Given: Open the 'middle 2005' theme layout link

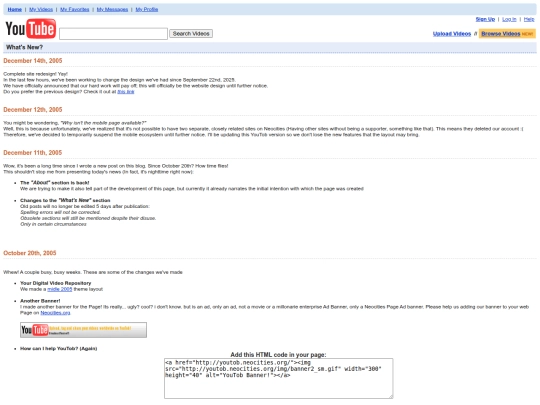Looking at the screenshot, I should tap(60, 289).
